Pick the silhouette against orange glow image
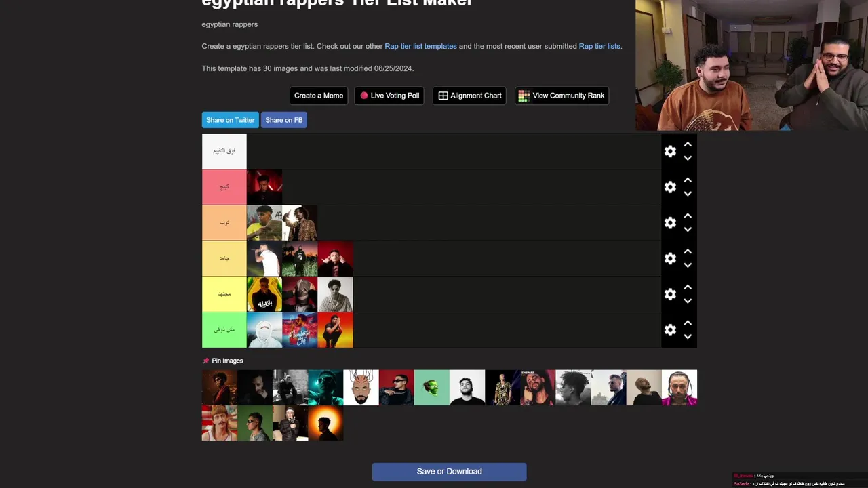 [325, 423]
